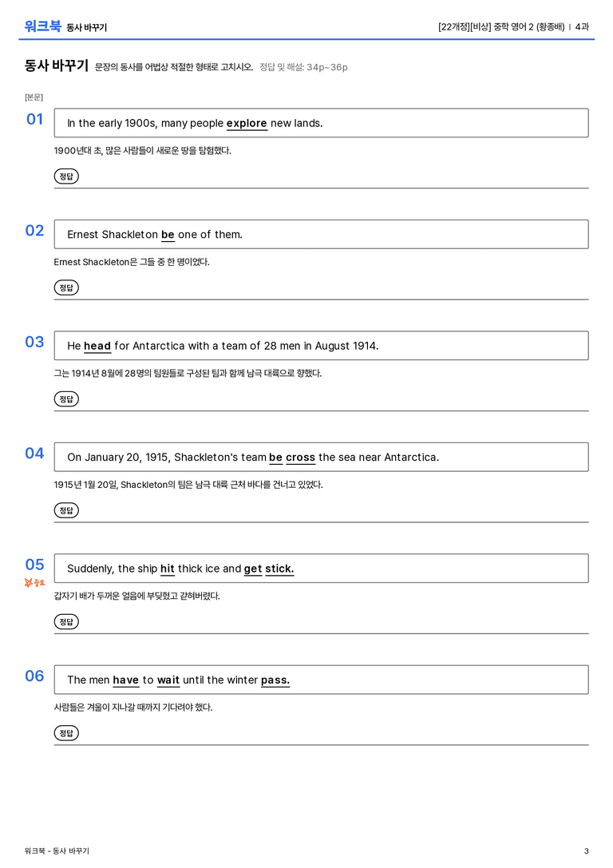Screen dimensions: 613x868
Task: Click the Korean translation under question 05
Action: point(136,596)
